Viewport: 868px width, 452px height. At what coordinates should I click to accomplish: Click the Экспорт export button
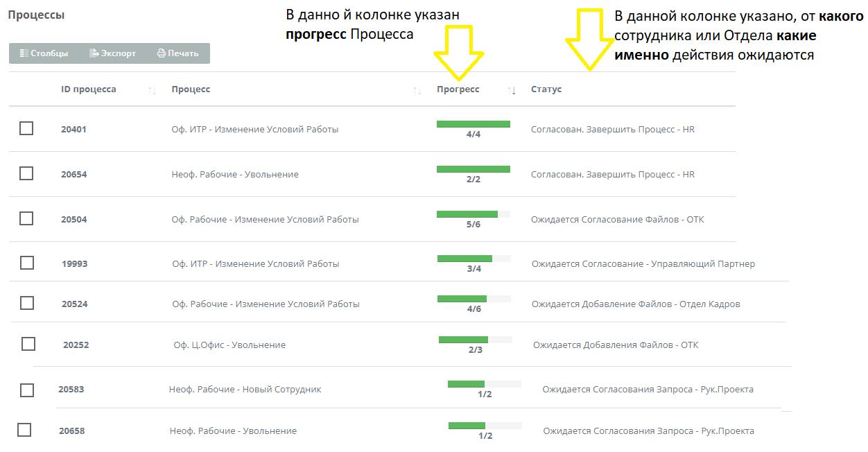pos(113,53)
